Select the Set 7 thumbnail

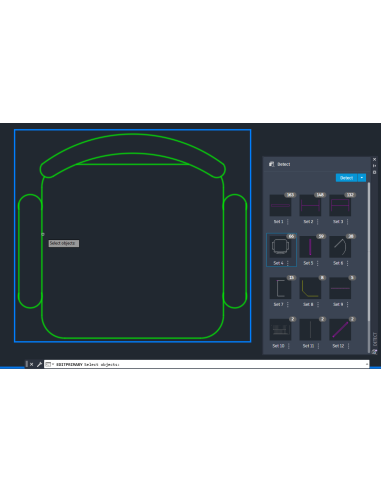tap(280, 288)
